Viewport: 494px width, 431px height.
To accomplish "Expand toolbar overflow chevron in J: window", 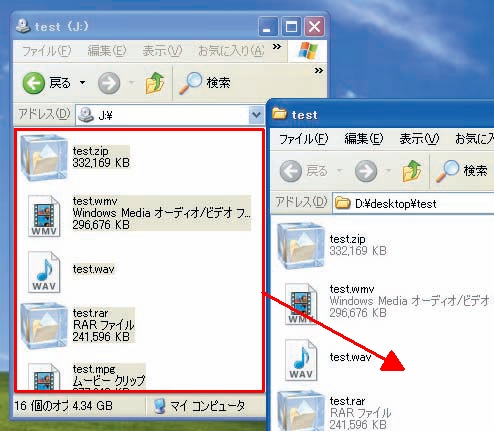I will tap(319, 70).
